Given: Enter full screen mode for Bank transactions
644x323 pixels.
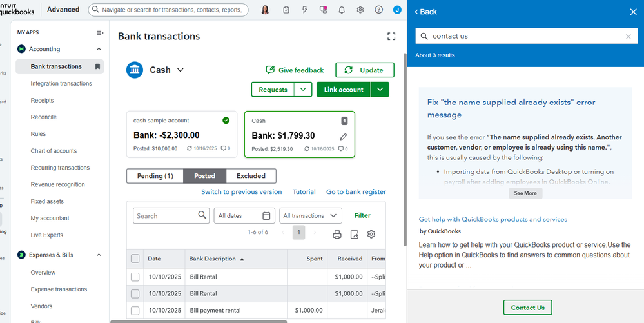Looking at the screenshot, I should coord(391,36).
